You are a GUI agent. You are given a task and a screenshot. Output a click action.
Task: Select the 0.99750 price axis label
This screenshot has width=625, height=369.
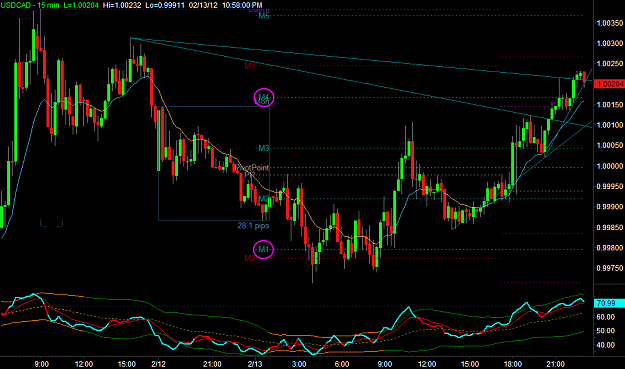610,268
